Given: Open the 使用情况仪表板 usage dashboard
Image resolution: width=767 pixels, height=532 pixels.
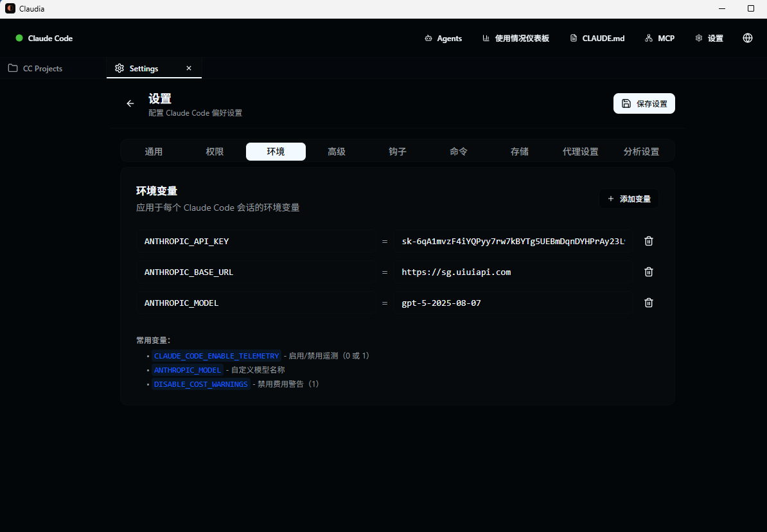Looking at the screenshot, I should 516,38.
